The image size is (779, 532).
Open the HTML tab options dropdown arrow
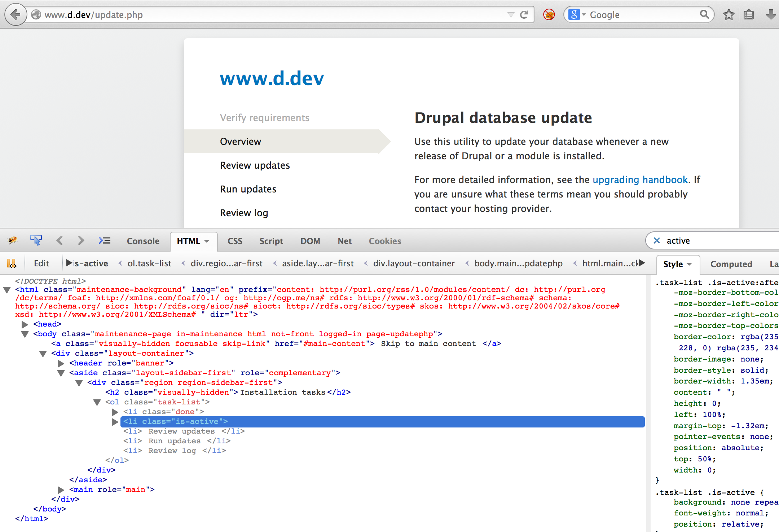click(x=207, y=241)
